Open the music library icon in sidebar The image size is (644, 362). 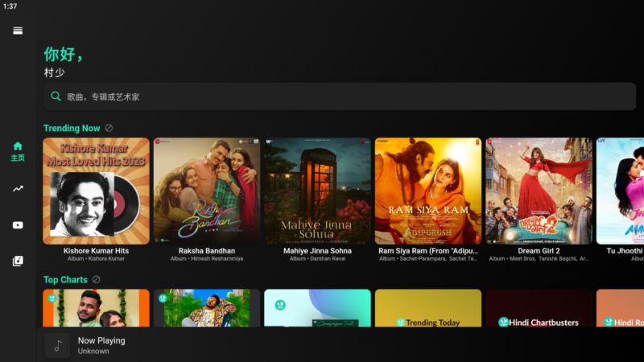pos(18,261)
